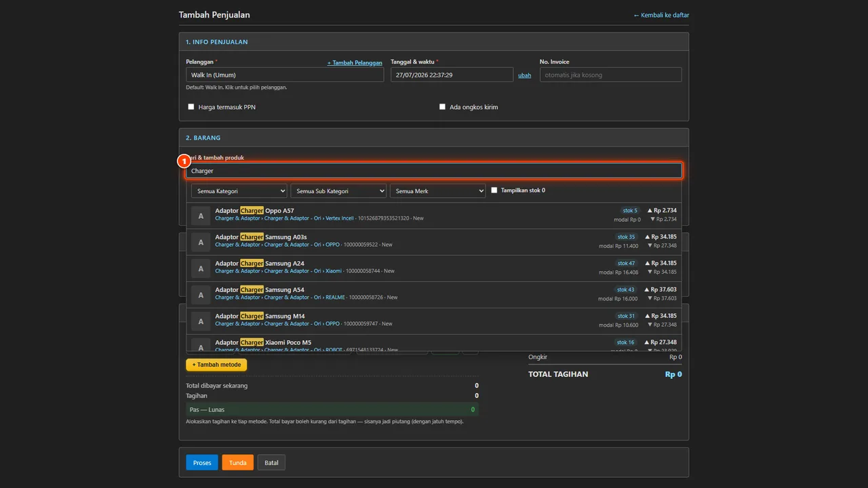This screenshot has height=488, width=868.
Task: Open the Tambah Pelanggan link
Action: 355,62
